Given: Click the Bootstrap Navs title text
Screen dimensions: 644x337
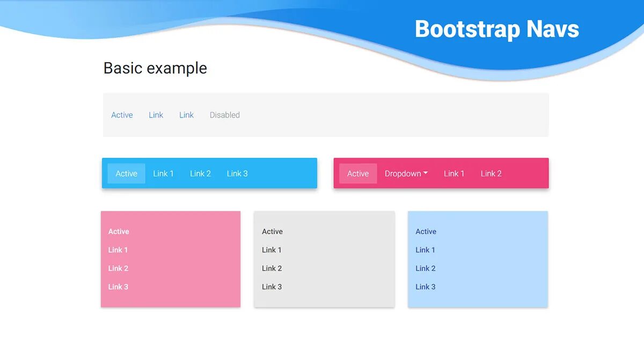Looking at the screenshot, I should [497, 29].
